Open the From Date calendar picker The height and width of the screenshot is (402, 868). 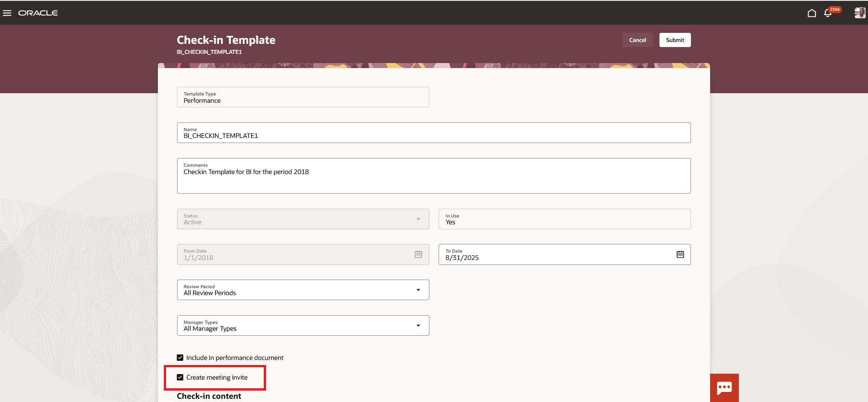point(418,254)
